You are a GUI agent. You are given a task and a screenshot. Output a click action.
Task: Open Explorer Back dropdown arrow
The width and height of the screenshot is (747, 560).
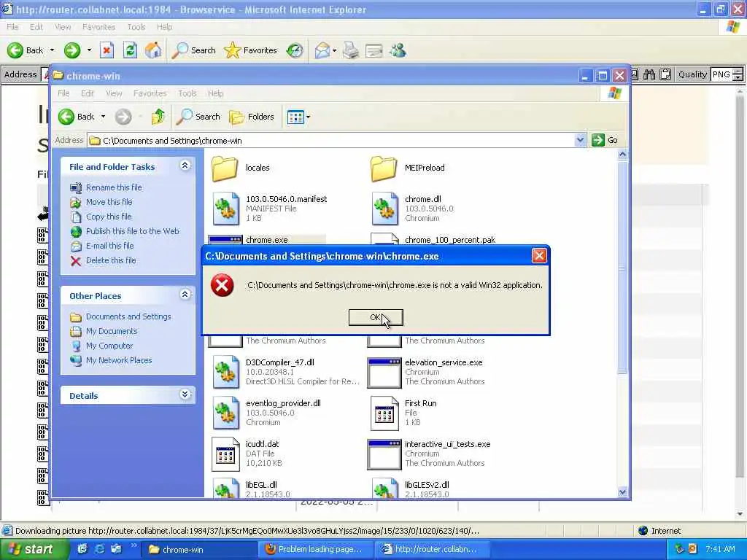tap(103, 117)
